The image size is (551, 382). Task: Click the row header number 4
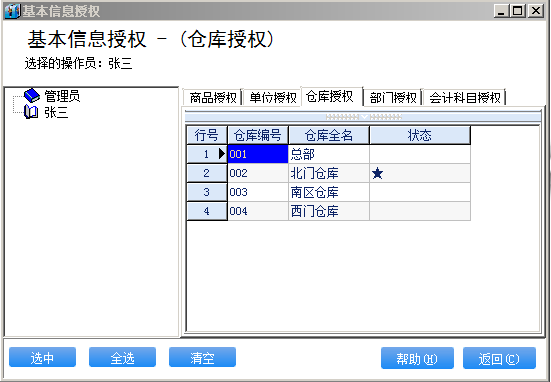[x=207, y=211]
